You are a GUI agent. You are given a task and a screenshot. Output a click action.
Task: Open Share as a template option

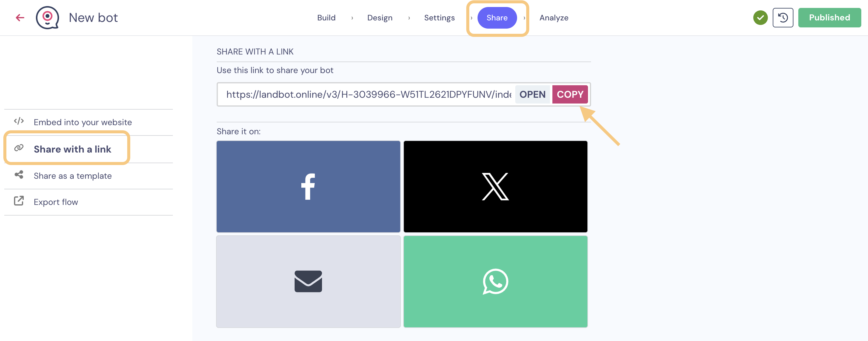click(88, 176)
